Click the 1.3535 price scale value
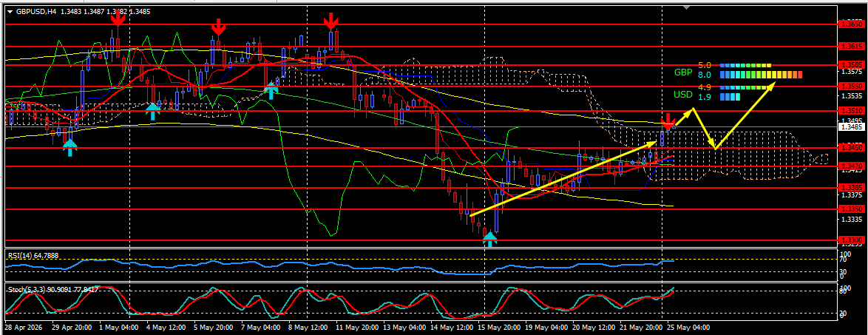868x335 pixels. (x=852, y=96)
